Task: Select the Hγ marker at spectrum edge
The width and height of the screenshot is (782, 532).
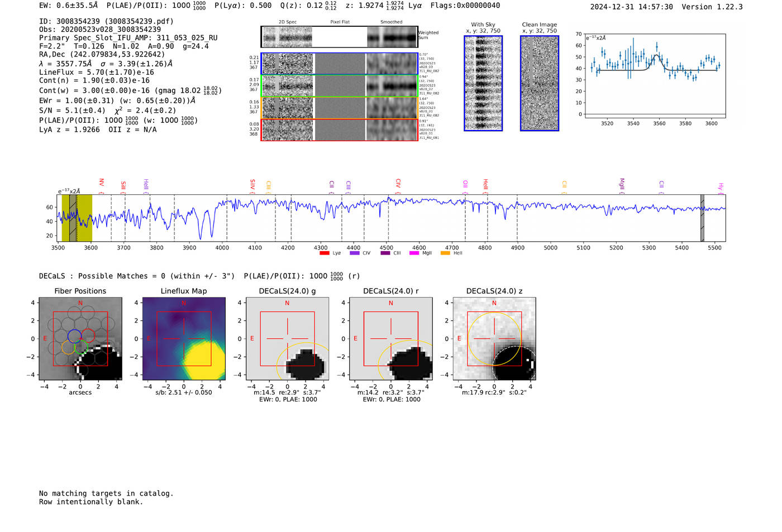Action: [x=721, y=188]
